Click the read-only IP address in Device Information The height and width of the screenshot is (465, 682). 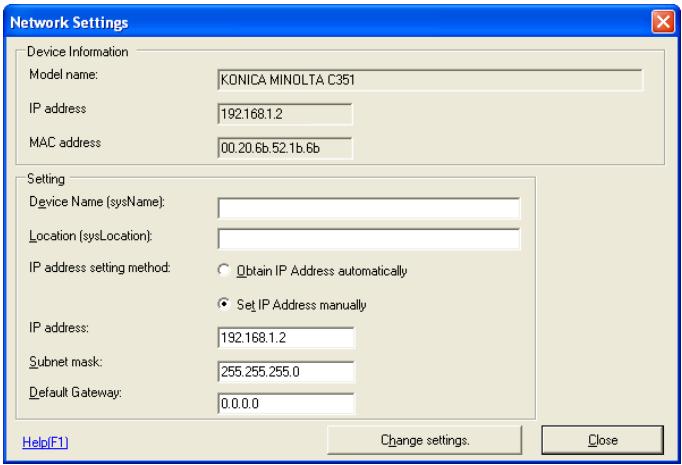[285, 114]
